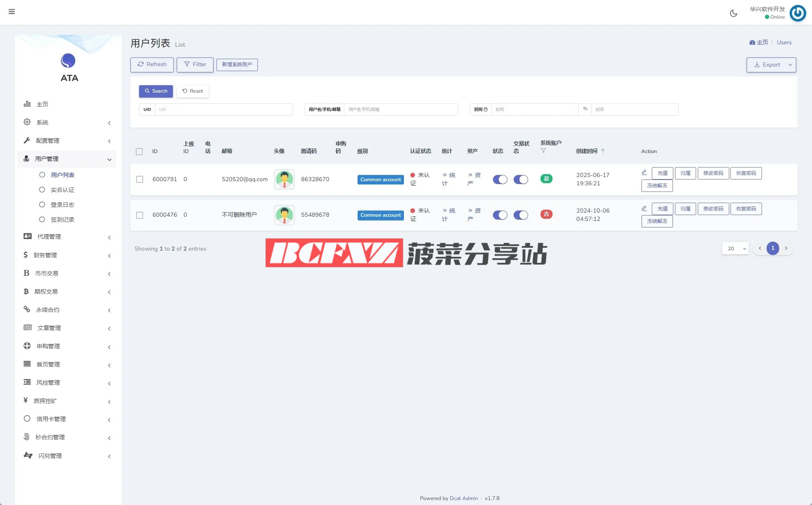Toggle 状态 switch for user 6000791
The height and width of the screenshot is (505, 812).
500,180
